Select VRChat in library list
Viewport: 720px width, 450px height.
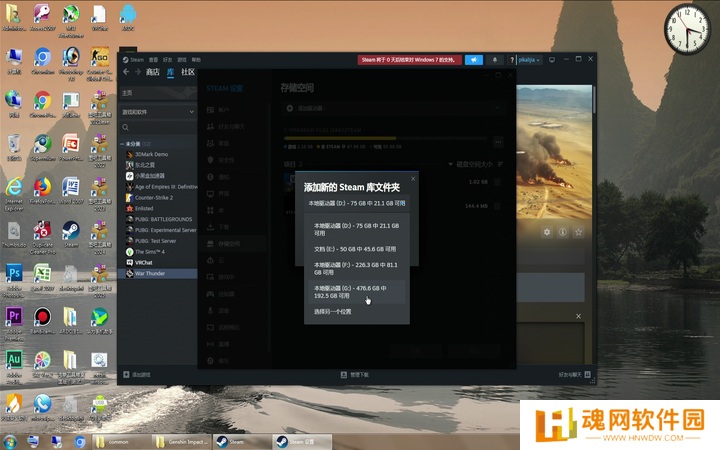click(x=143, y=263)
